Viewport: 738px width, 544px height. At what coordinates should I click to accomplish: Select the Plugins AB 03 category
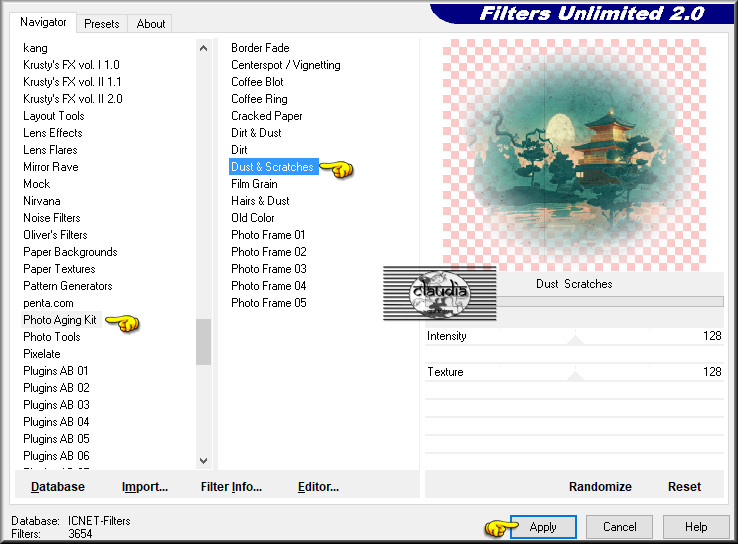56,405
